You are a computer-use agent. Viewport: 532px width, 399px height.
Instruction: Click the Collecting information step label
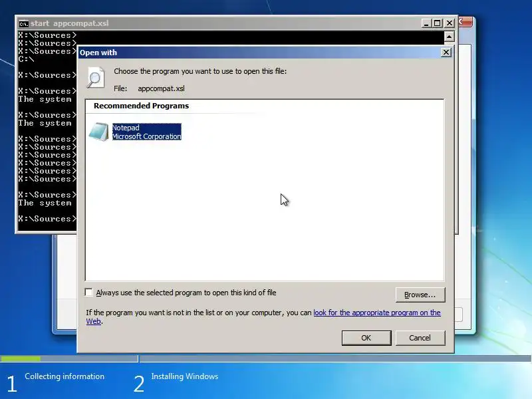(65, 376)
